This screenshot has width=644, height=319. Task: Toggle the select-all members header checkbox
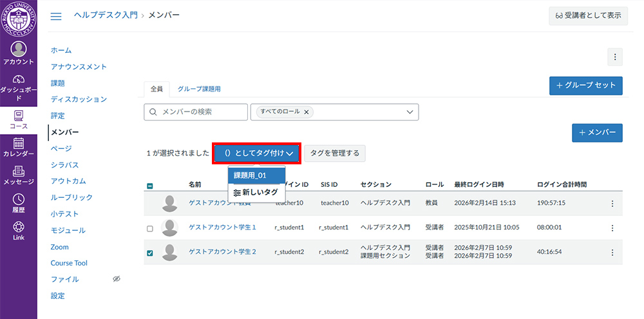150,186
